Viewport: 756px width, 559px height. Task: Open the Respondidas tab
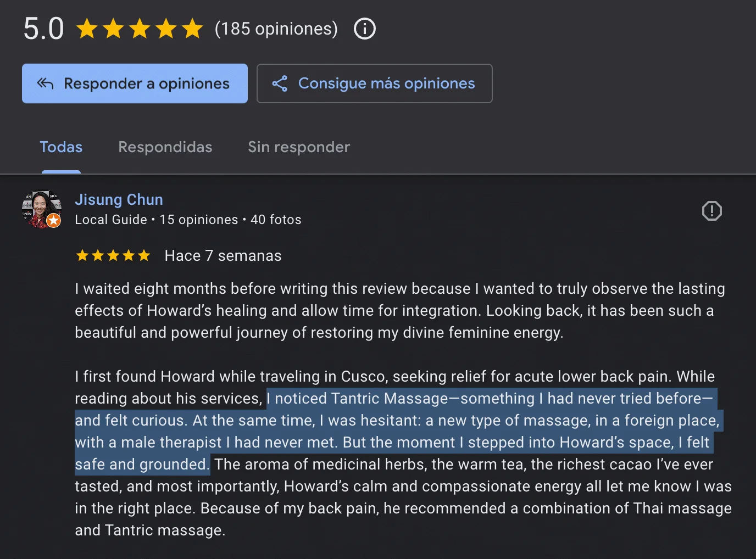[165, 147]
